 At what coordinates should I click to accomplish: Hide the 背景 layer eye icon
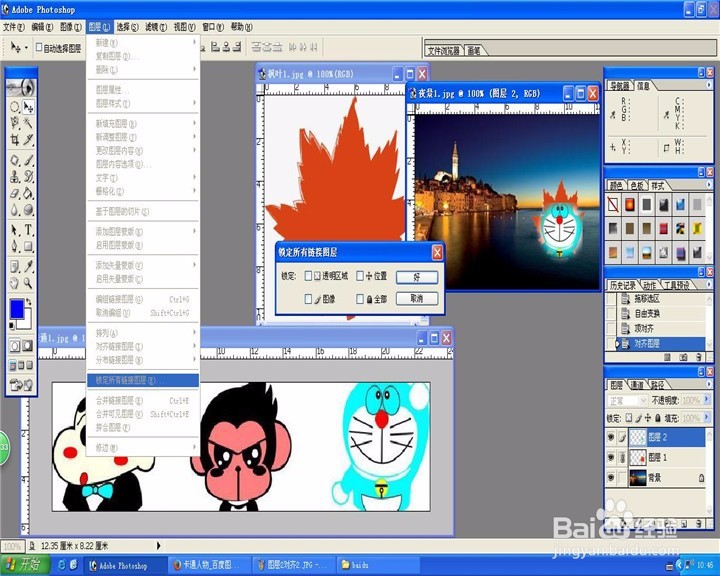[611, 478]
